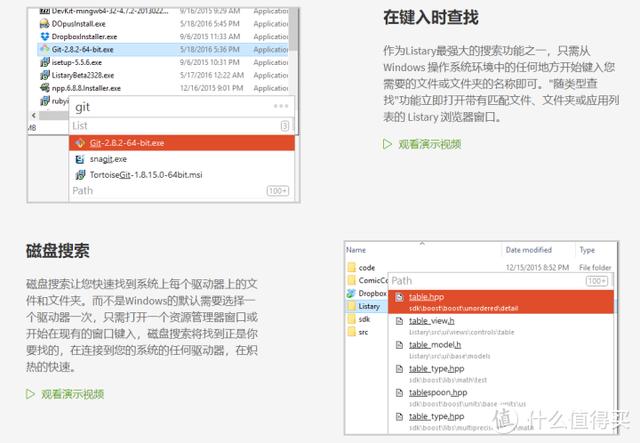Expand the List section count badge showing 3

[x=284, y=126]
